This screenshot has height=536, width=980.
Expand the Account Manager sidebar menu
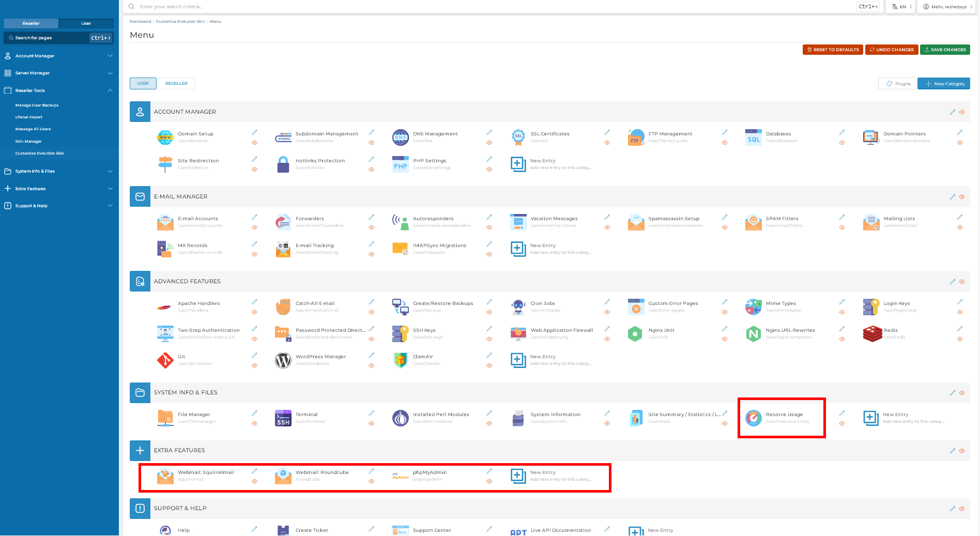click(59, 56)
